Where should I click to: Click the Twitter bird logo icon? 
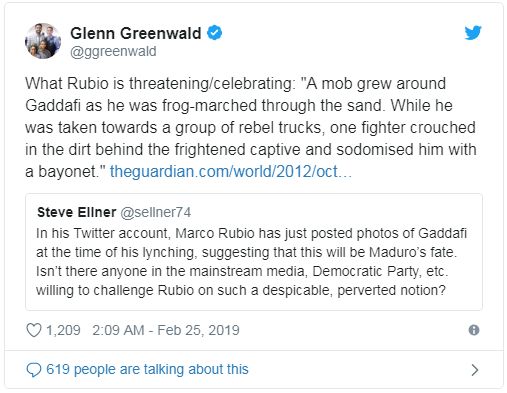(473, 33)
